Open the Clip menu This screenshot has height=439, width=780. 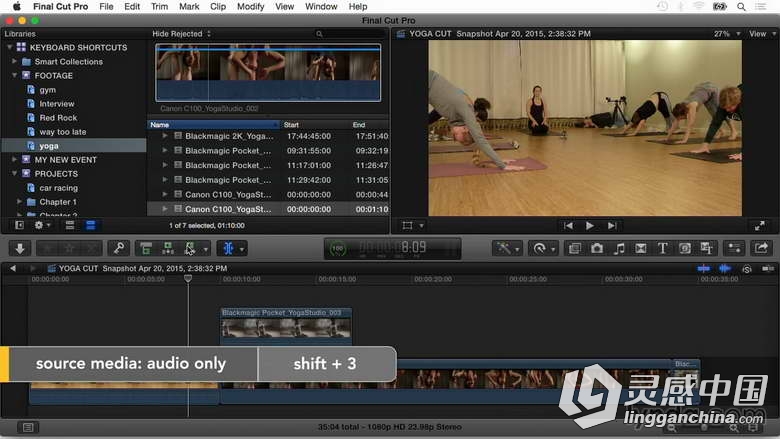click(x=218, y=6)
